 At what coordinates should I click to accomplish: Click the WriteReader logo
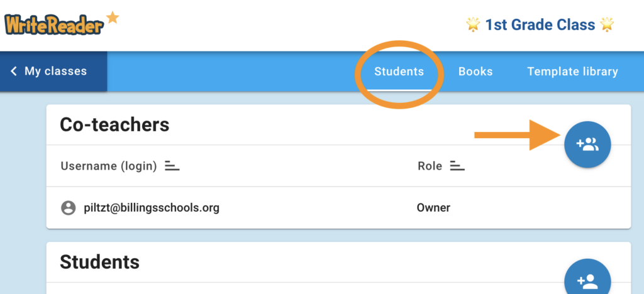coord(53,24)
